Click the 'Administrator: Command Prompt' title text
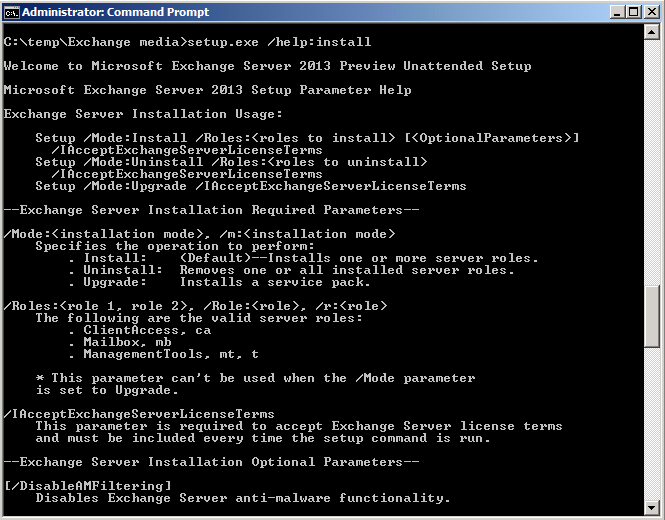Viewport: 665px width, 520px height. [115, 12]
